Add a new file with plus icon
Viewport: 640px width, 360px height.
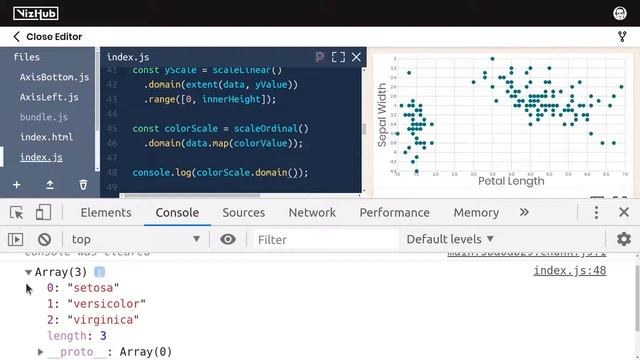pyautogui.click(x=16, y=185)
